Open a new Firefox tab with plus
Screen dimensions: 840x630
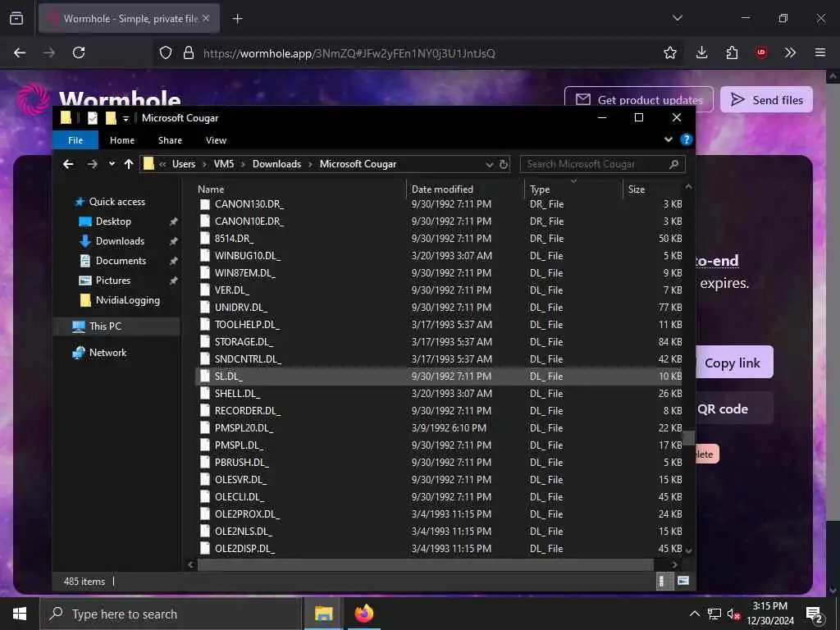click(237, 19)
